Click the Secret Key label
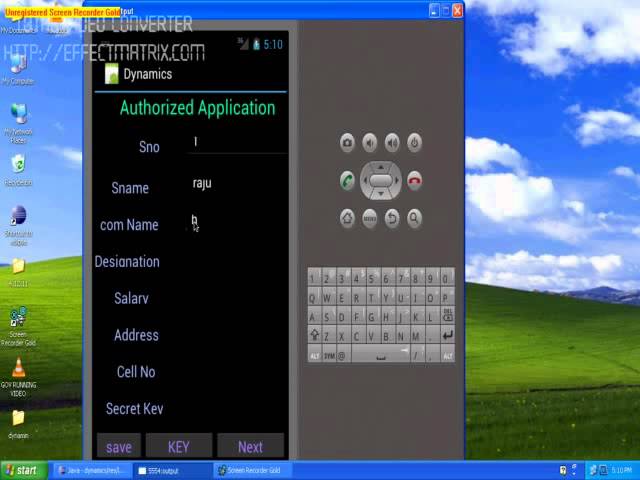The height and width of the screenshot is (480, 640). (134, 409)
